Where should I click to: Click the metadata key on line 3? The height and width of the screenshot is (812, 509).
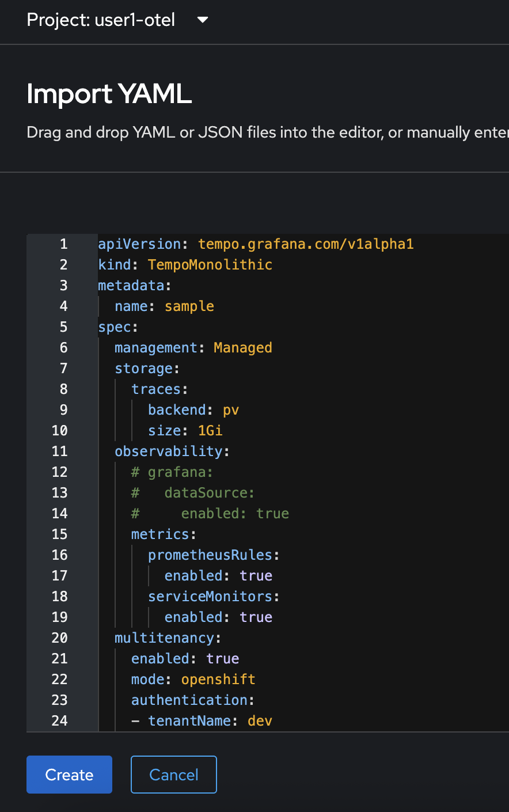click(131, 286)
